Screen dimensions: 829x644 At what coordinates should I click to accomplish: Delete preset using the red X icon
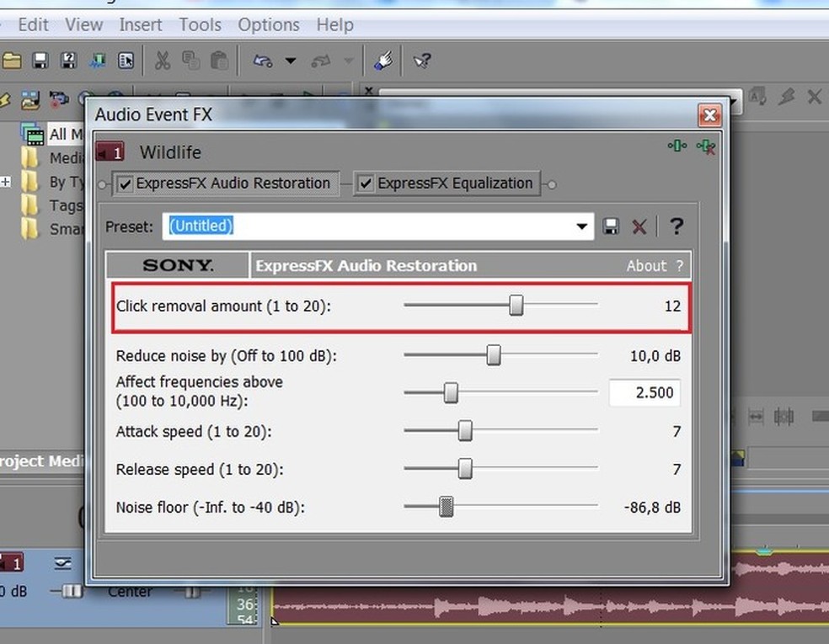click(639, 226)
